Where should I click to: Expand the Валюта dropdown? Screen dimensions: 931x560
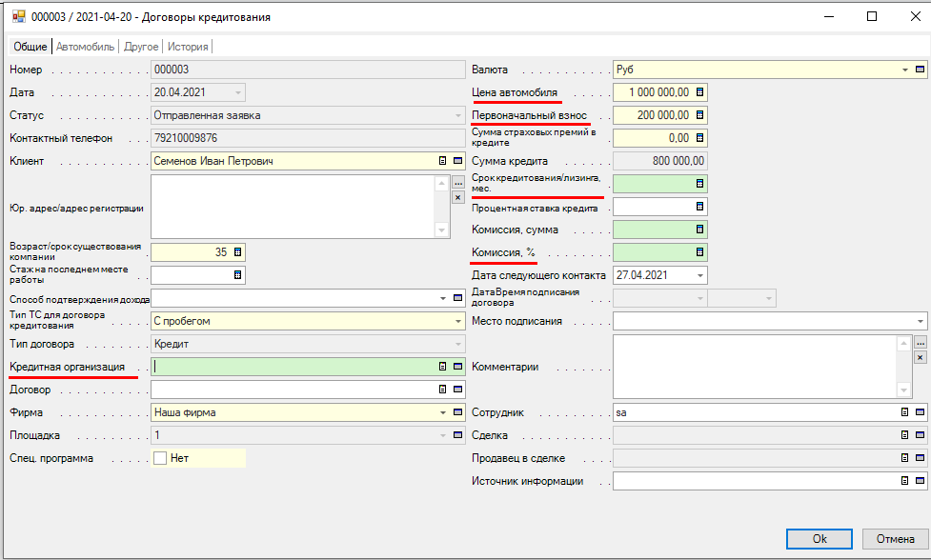[x=904, y=70]
